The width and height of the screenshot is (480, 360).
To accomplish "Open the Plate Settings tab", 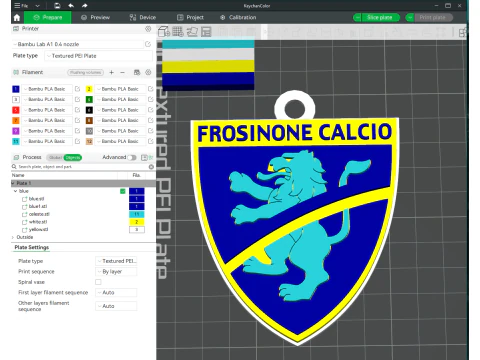I will coord(32,247).
